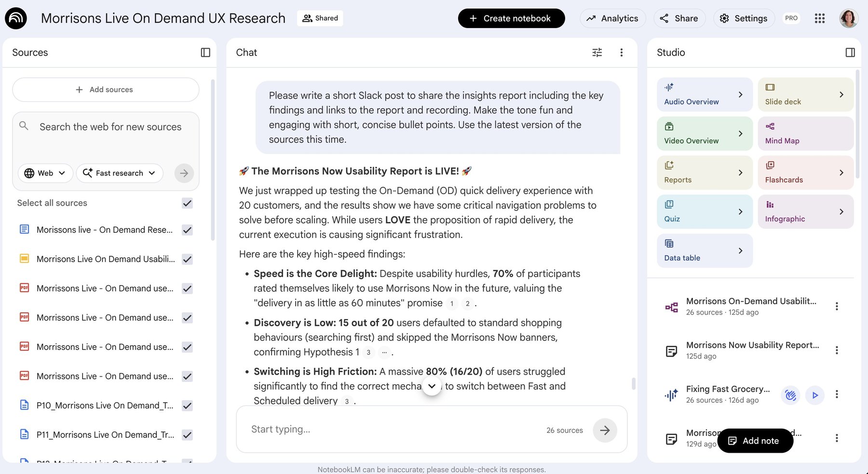Screen dimensions: 868x474
Task: Expand Slide deck options chevron
Action: pos(841,95)
